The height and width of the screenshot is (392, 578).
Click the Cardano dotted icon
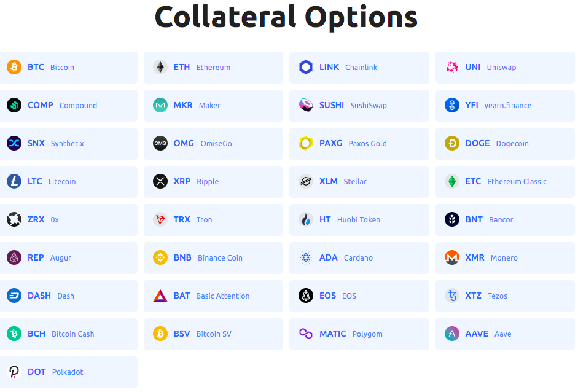tap(306, 257)
